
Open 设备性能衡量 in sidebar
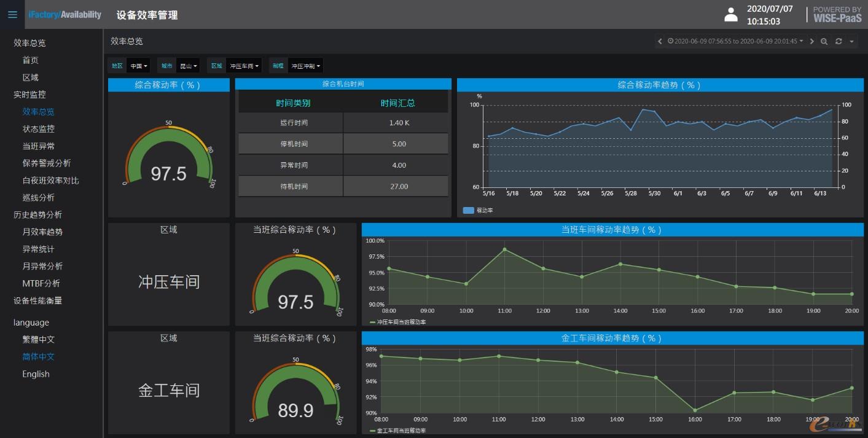[x=38, y=301]
